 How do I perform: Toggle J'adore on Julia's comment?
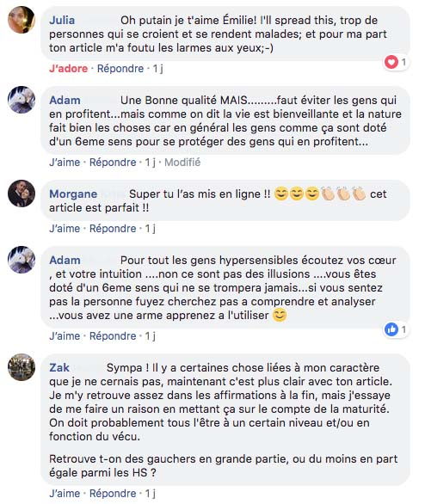click(x=69, y=69)
